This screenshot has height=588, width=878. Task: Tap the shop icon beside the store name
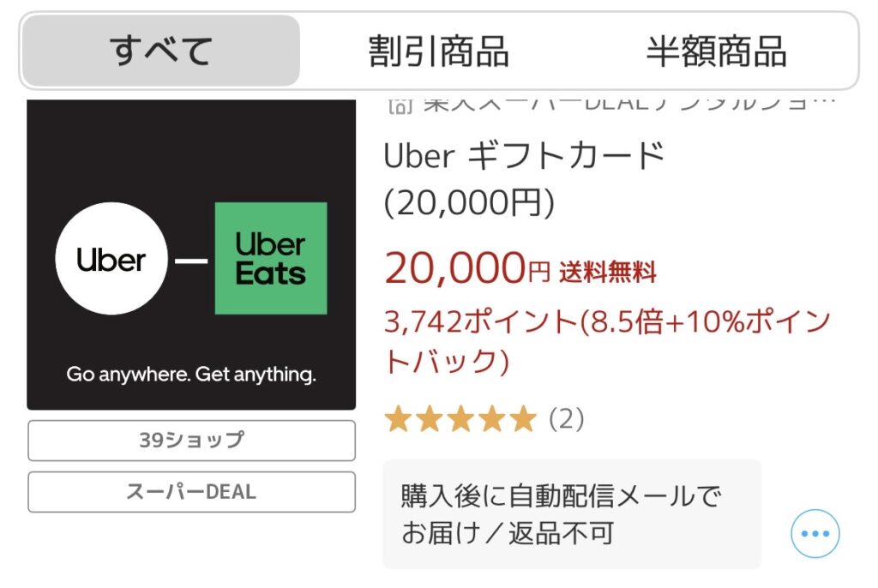400,105
